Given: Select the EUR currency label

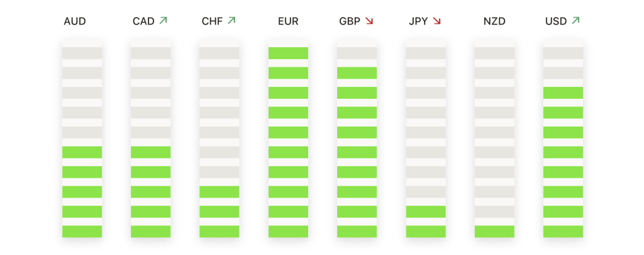Looking at the screenshot, I should pos(288,21).
